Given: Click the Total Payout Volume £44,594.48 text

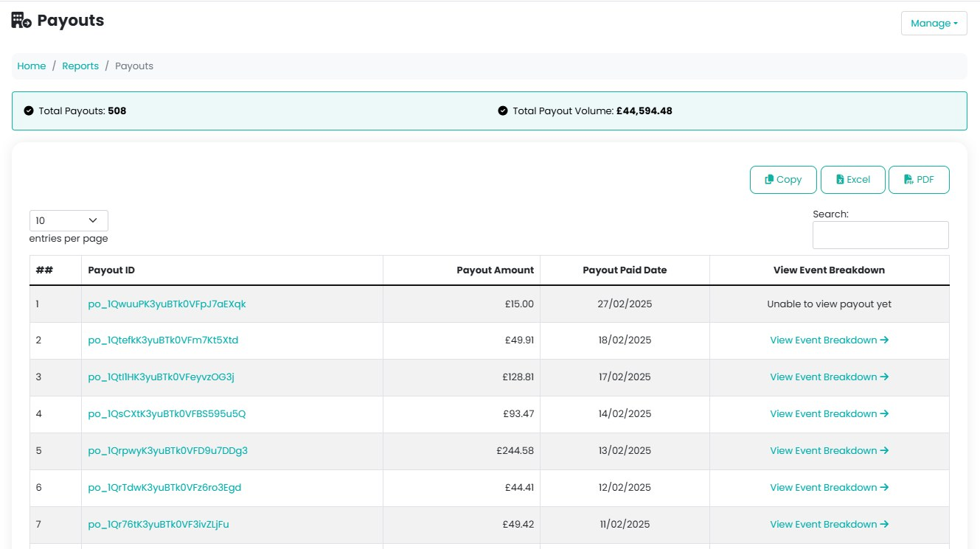Looking at the screenshot, I should click(592, 111).
